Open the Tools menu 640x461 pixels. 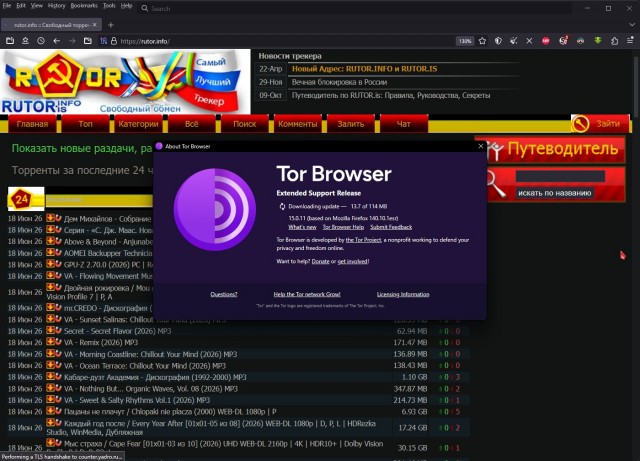(x=109, y=6)
